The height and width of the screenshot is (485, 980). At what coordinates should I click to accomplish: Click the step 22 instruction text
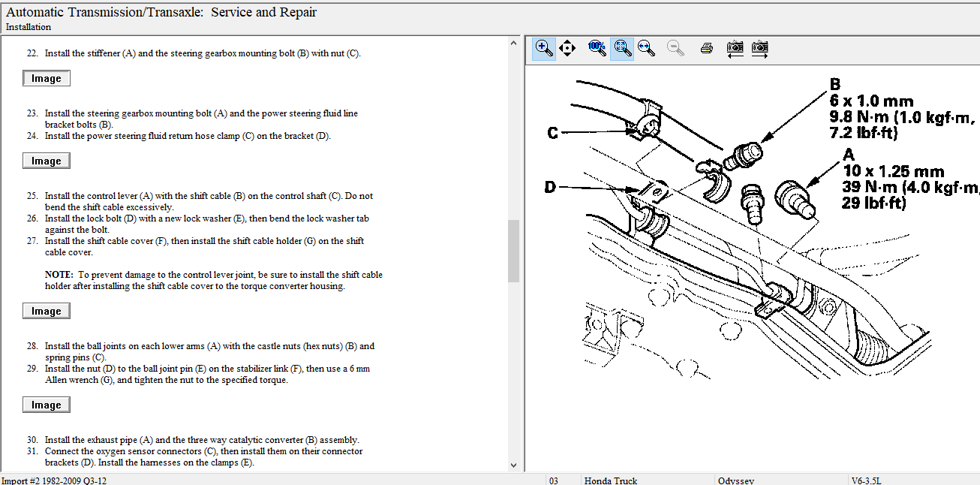tap(203, 53)
